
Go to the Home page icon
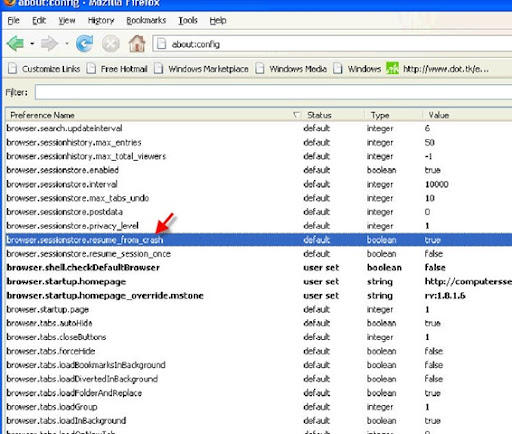[137, 44]
